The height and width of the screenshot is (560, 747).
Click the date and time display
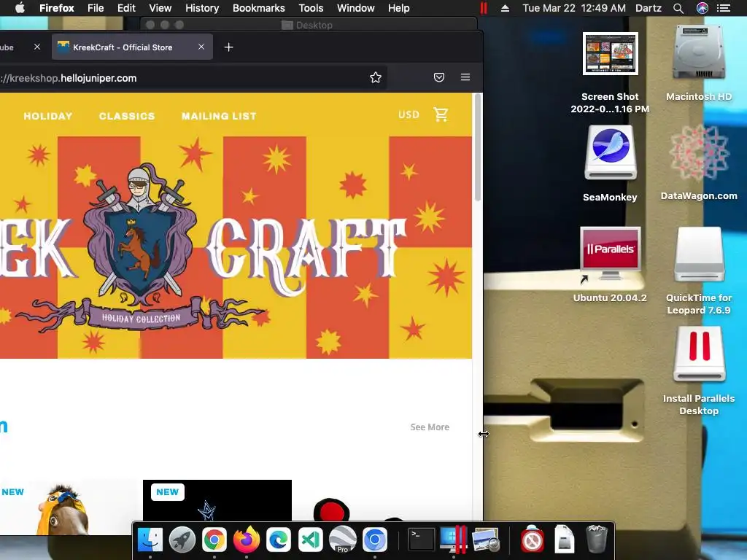tap(574, 8)
